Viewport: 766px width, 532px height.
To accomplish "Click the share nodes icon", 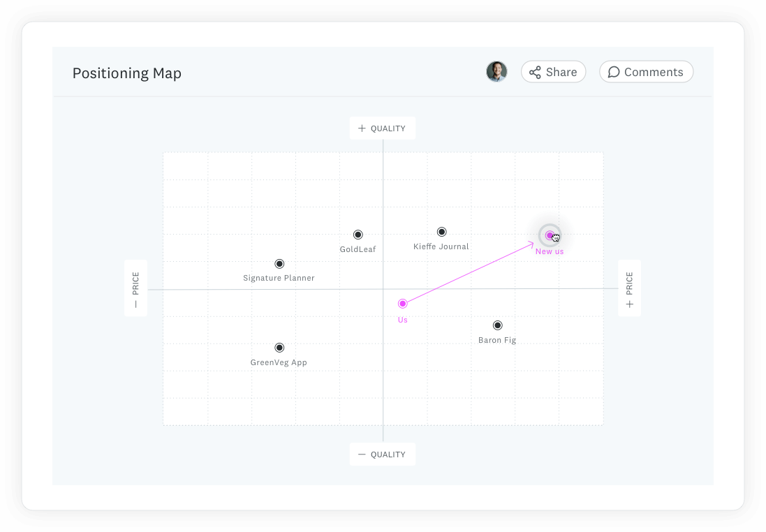I will 535,73.
